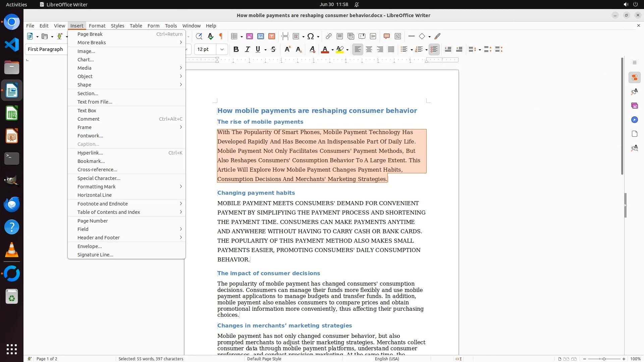The width and height of the screenshot is (644, 362).
Task: Open the Format menu
Action: tap(97, 25)
